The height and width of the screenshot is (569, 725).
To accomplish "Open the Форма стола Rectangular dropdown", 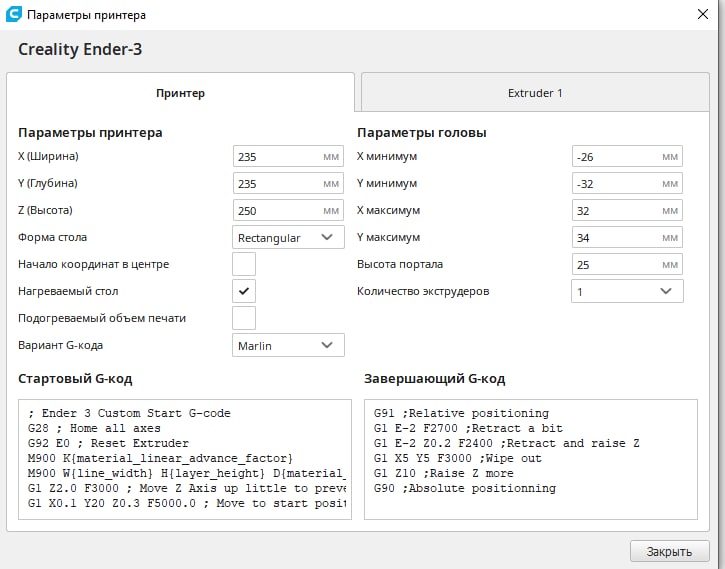I will click(288, 237).
